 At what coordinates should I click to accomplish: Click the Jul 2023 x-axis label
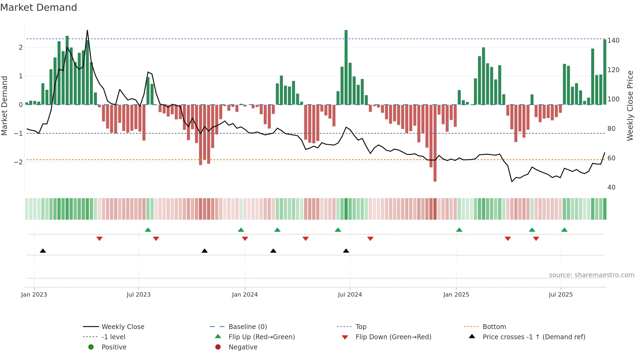138,294
